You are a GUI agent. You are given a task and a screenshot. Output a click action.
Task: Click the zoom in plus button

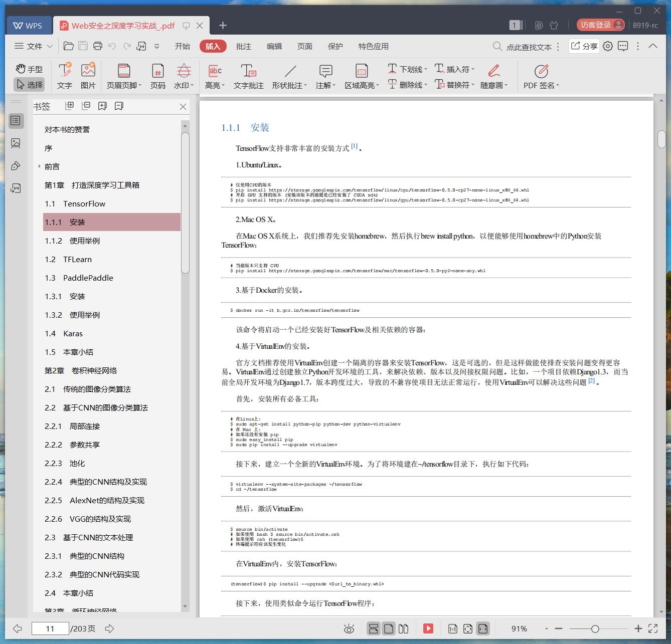point(638,628)
